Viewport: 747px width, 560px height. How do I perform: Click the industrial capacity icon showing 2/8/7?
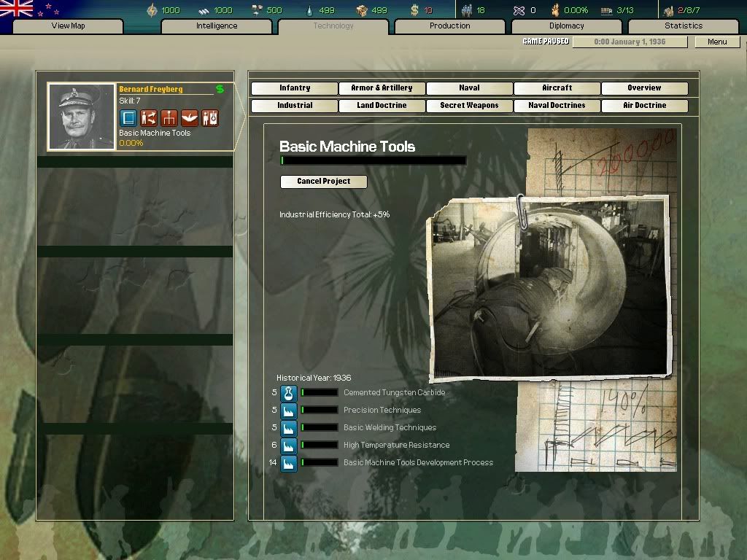(x=668, y=10)
